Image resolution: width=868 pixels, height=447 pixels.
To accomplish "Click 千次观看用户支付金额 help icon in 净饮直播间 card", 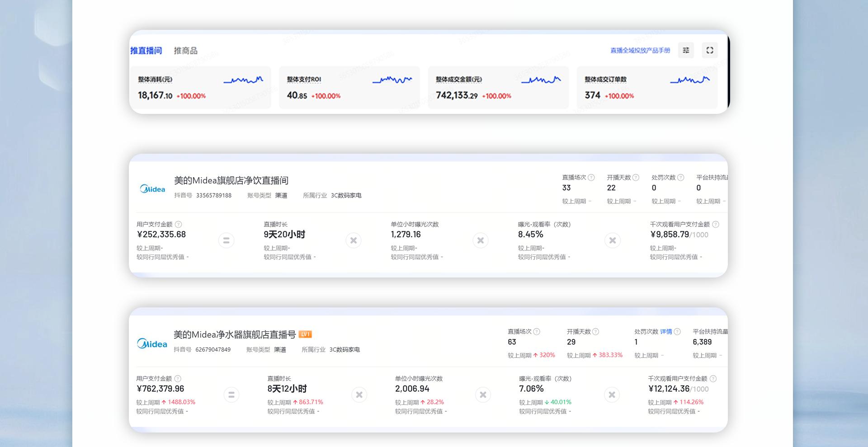I will (x=716, y=224).
